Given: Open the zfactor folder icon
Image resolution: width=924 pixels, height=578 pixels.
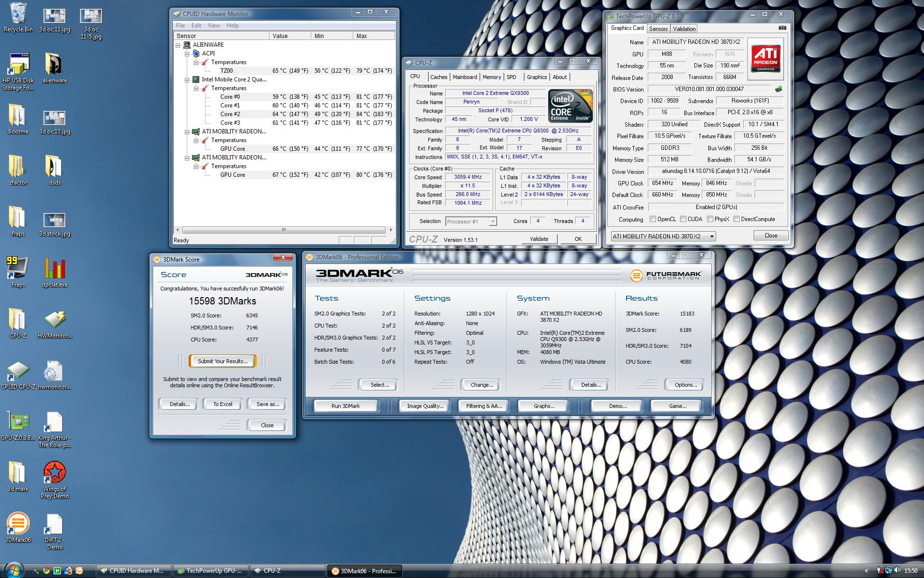Looking at the screenshot, I should tap(18, 170).
